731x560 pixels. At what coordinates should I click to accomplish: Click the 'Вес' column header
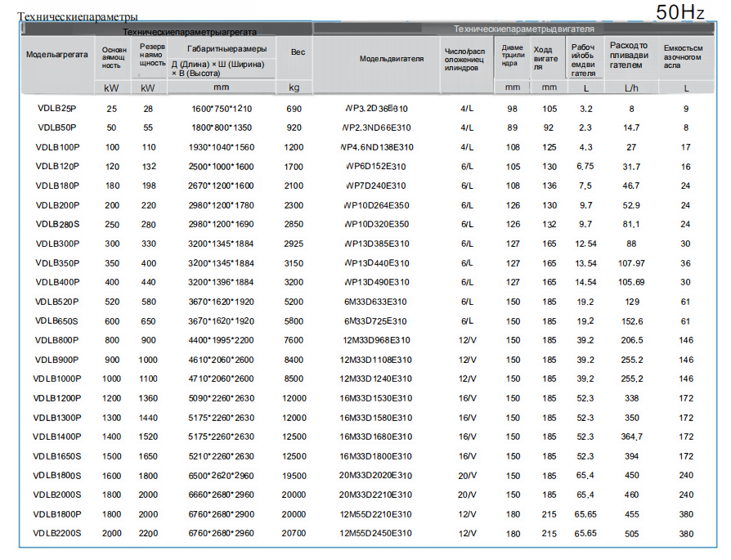[x=298, y=52]
